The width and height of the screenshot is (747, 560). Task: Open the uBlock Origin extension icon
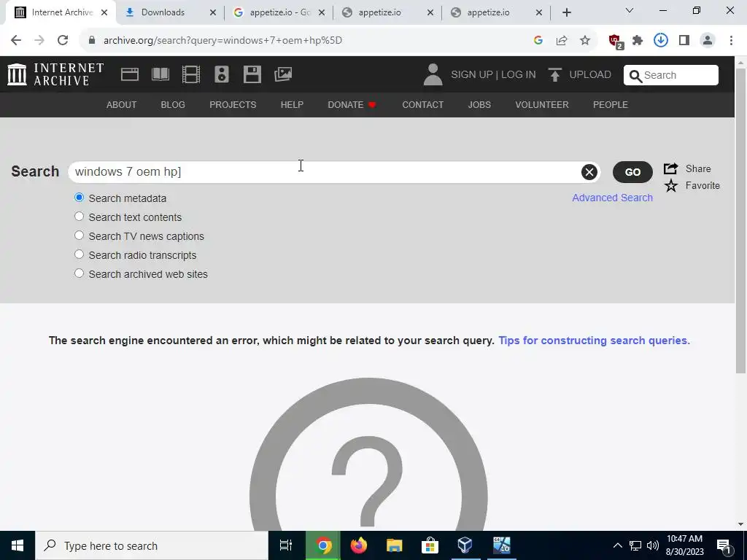[616, 42]
